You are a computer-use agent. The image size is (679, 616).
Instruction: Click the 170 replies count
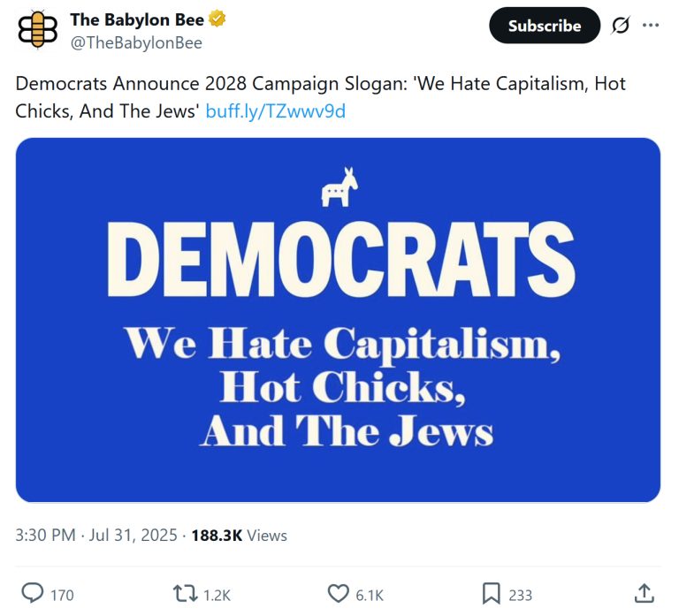pyautogui.click(x=62, y=595)
